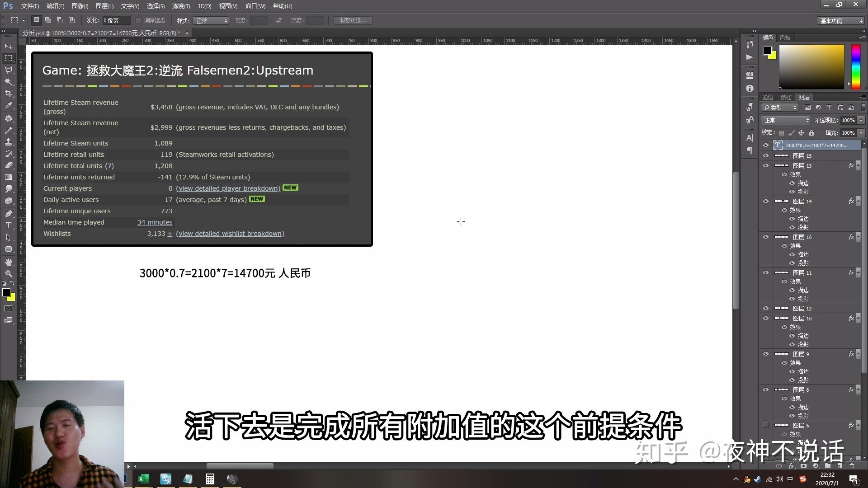868x488 pixels.
Task: Select the Horizontal Type tool
Action: click(9, 225)
